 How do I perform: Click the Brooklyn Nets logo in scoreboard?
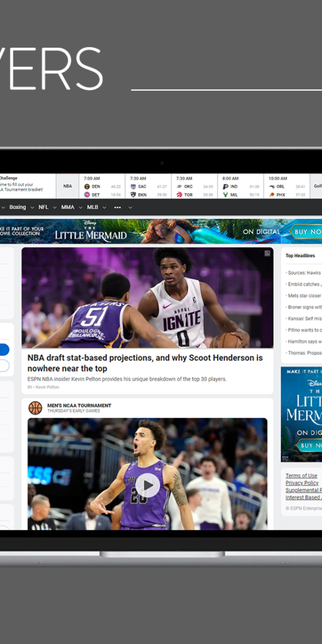tap(133, 194)
